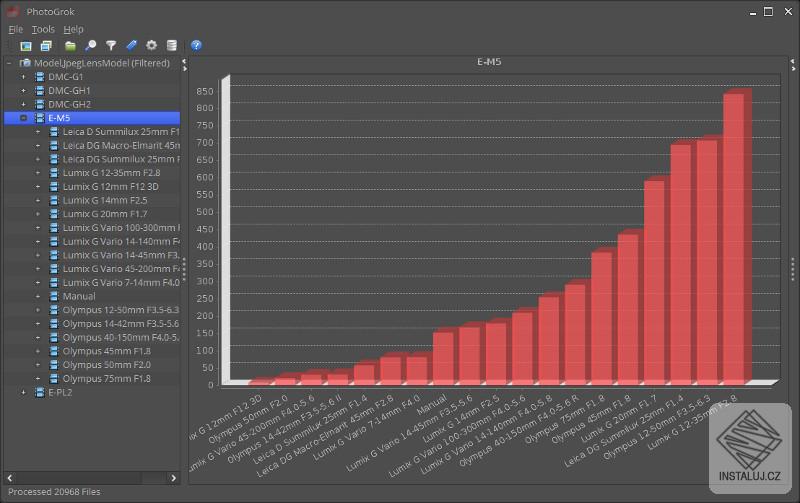This screenshot has width=800, height=503.
Task: Collapse the E-M5 tree node
Action: point(23,118)
